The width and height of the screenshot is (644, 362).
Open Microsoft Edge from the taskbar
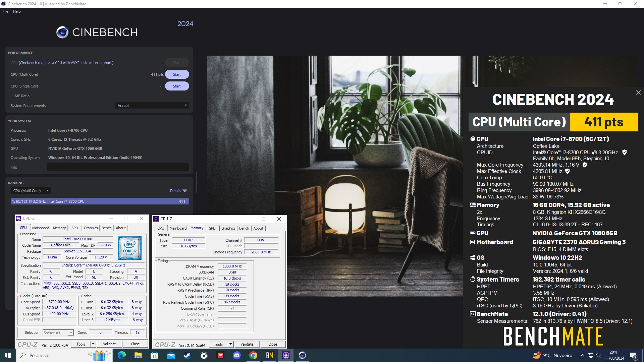click(x=122, y=355)
